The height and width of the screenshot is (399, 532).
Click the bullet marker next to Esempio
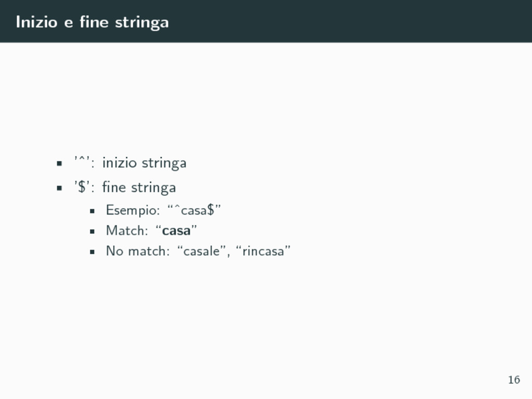(x=92, y=211)
